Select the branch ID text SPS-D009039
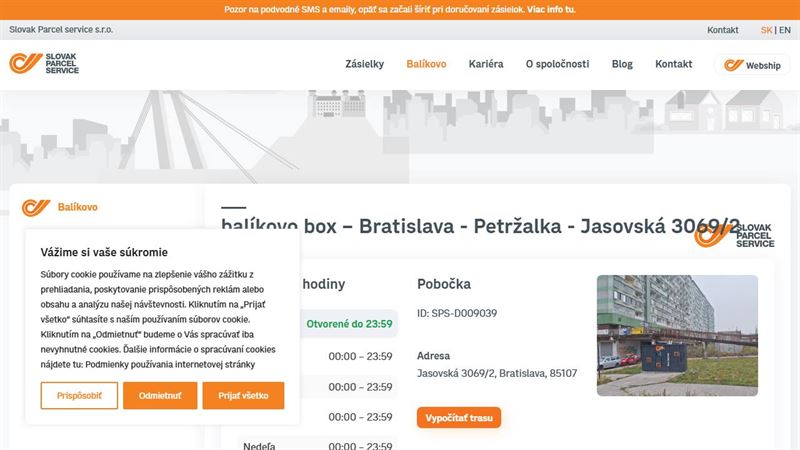The image size is (800, 450). point(457,313)
